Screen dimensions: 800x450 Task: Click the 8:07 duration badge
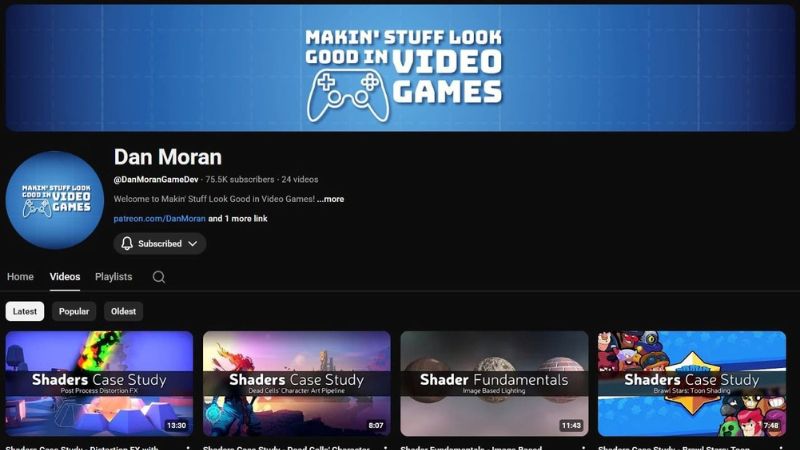tap(376, 426)
